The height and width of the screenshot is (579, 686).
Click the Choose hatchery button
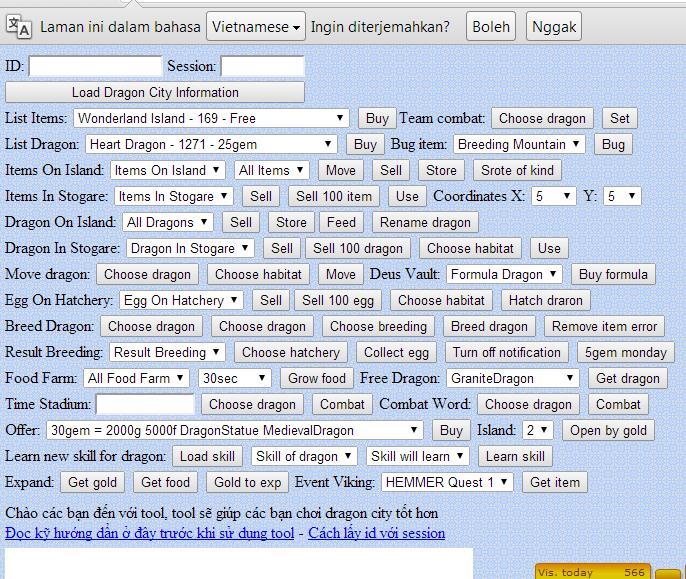click(291, 352)
